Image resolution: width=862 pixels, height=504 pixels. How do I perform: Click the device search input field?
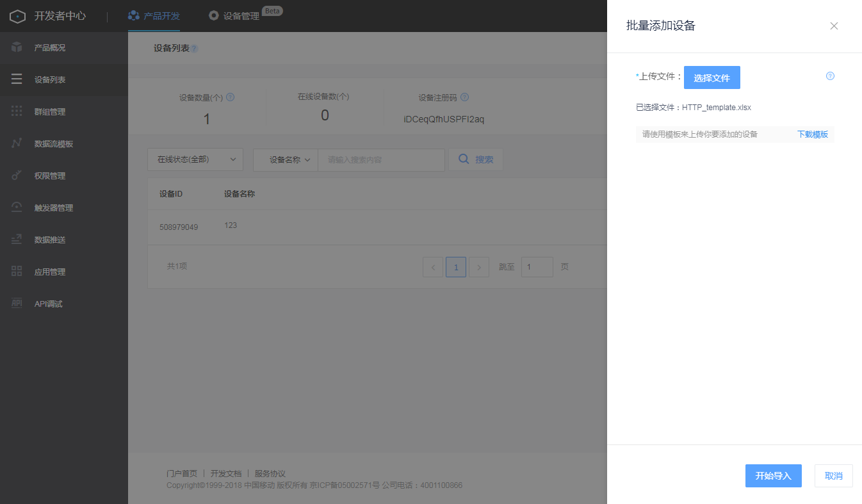tap(382, 159)
